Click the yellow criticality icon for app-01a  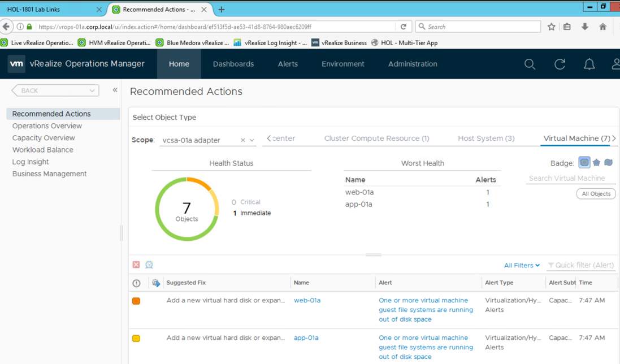pyautogui.click(x=136, y=339)
